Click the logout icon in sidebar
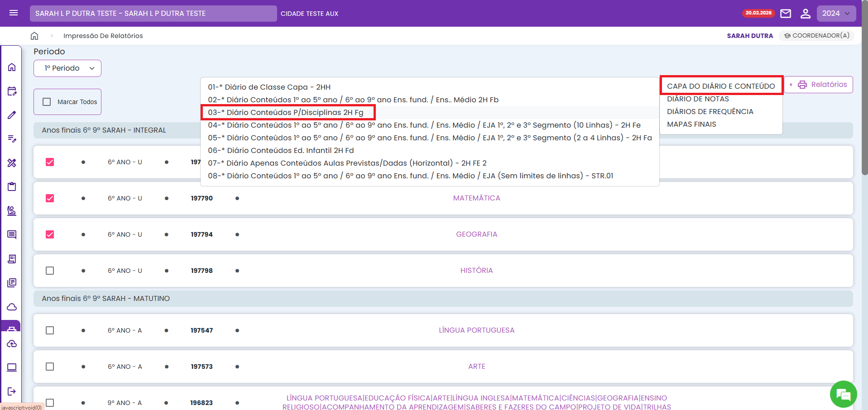Viewport: 868px width, 410px height. [x=12, y=391]
